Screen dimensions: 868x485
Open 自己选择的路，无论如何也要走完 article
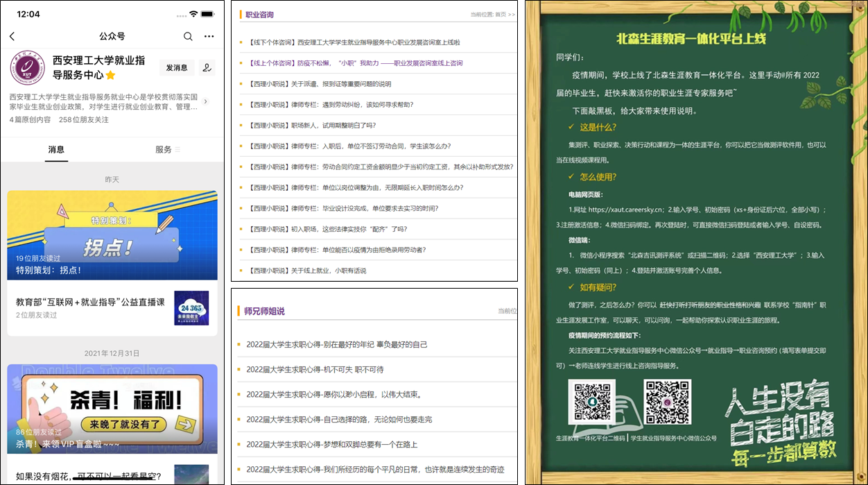(339, 420)
